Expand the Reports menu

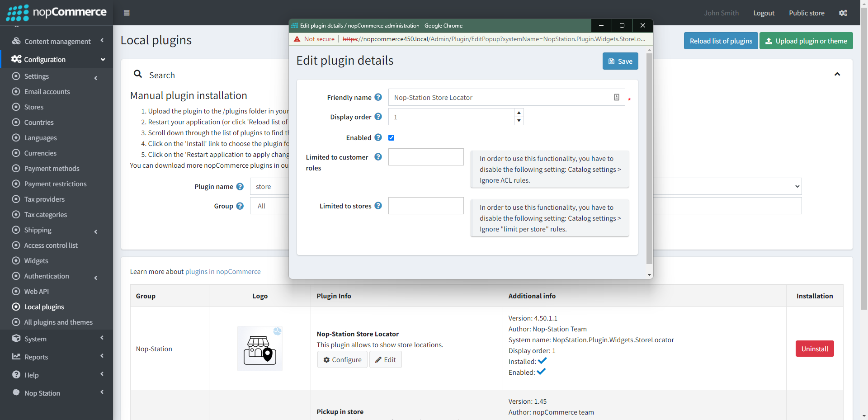pos(57,357)
